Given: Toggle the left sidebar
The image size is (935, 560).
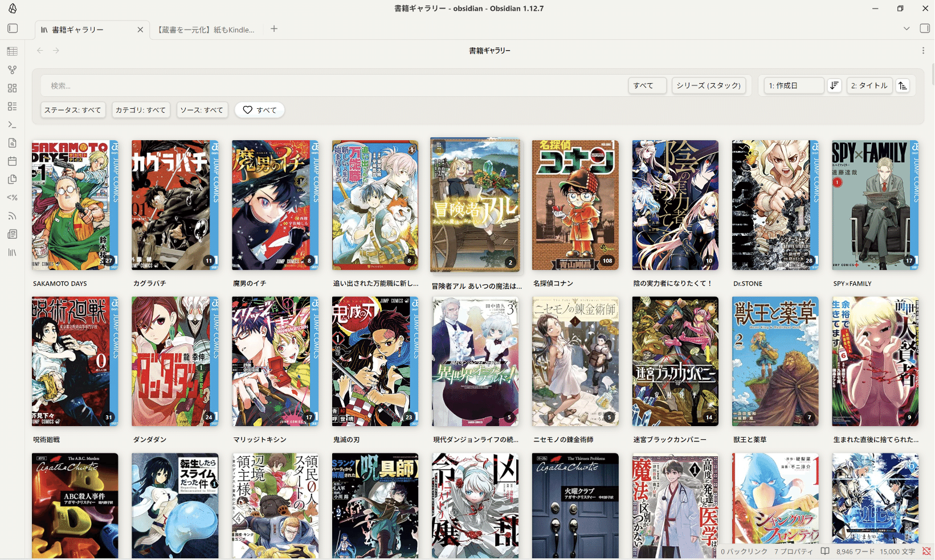Looking at the screenshot, I should (13, 28).
